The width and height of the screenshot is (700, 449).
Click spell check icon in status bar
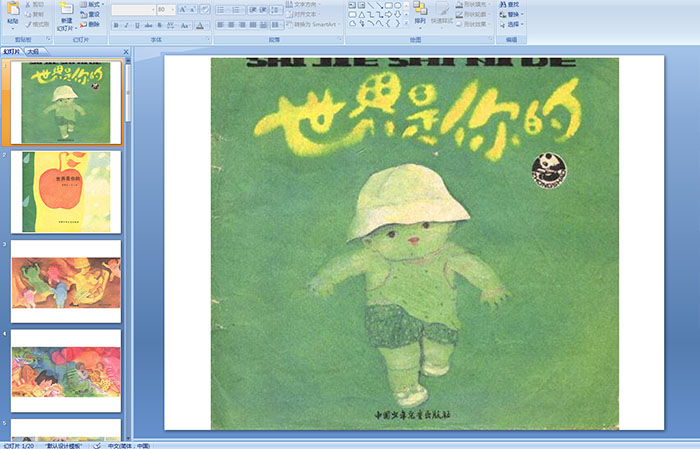[97, 445]
